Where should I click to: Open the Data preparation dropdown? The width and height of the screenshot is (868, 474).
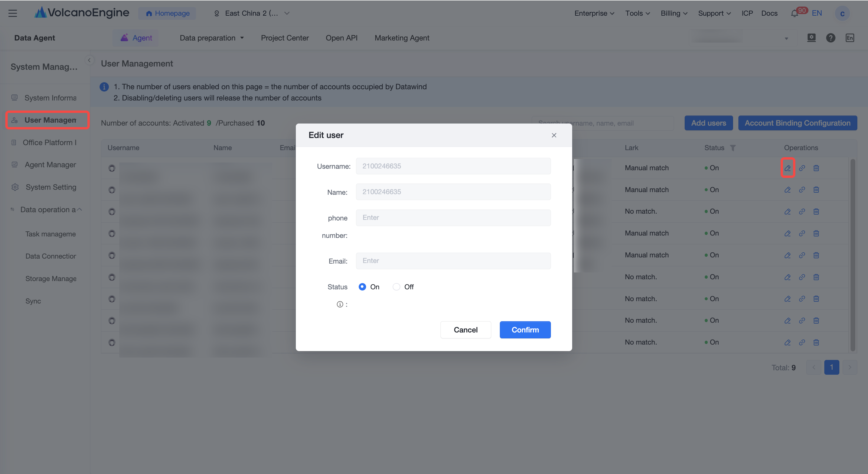pyautogui.click(x=212, y=38)
